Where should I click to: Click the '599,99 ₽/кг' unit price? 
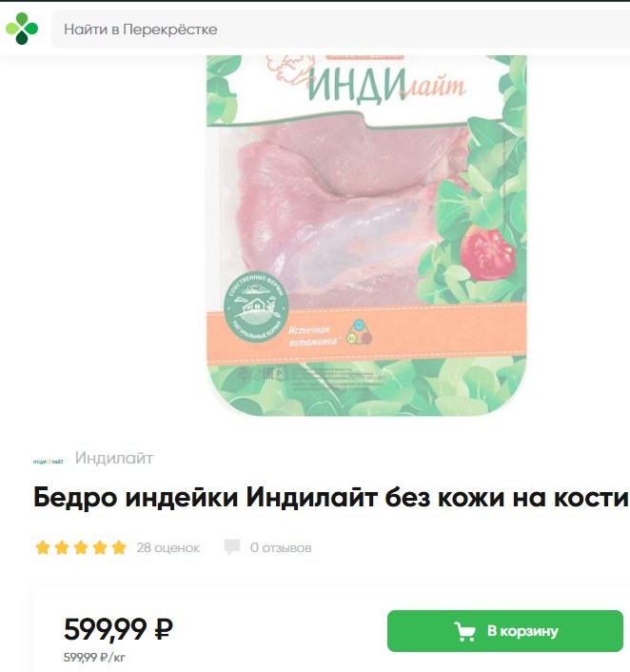(x=94, y=657)
